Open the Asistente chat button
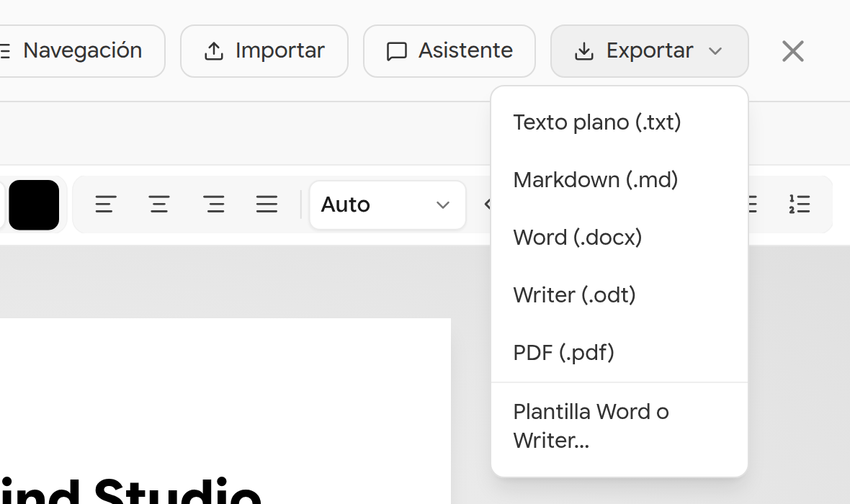 coord(449,51)
